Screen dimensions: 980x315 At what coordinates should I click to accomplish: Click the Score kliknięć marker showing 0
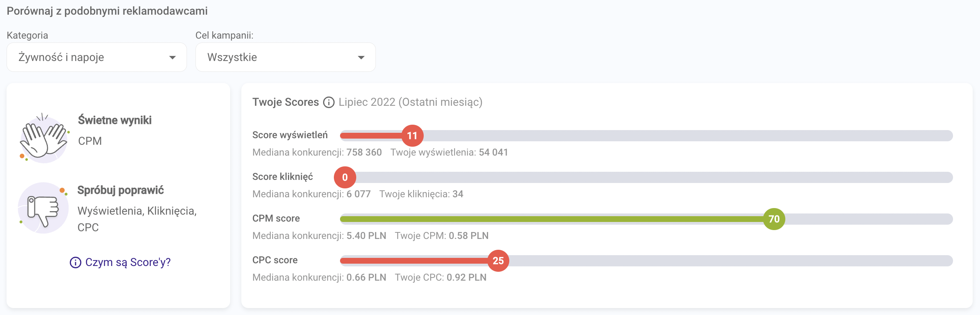[x=345, y=178]
